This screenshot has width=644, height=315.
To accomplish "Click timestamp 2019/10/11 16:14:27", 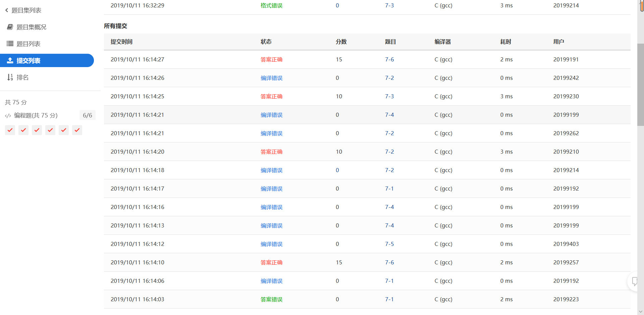I will pyautogui.click(x=138, y=59).
